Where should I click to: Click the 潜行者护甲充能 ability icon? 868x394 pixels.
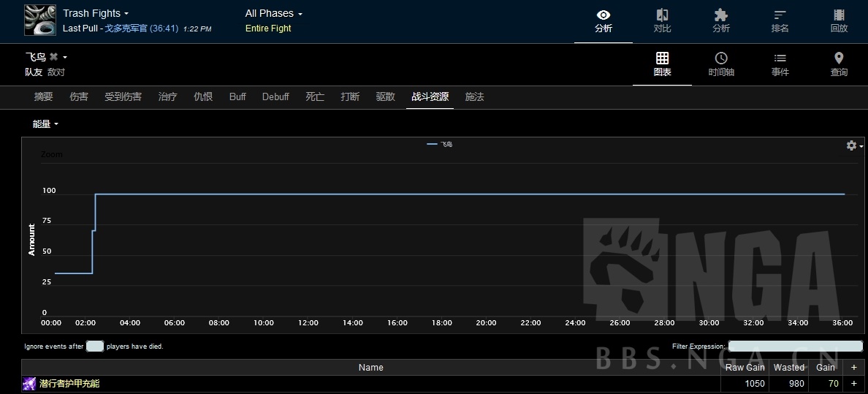tap(29, 384)
